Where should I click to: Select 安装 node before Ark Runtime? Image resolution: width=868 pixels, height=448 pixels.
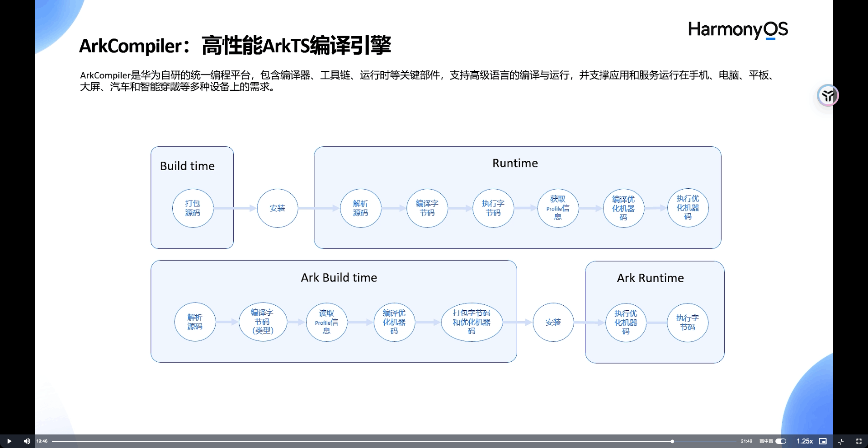point(553,322)
